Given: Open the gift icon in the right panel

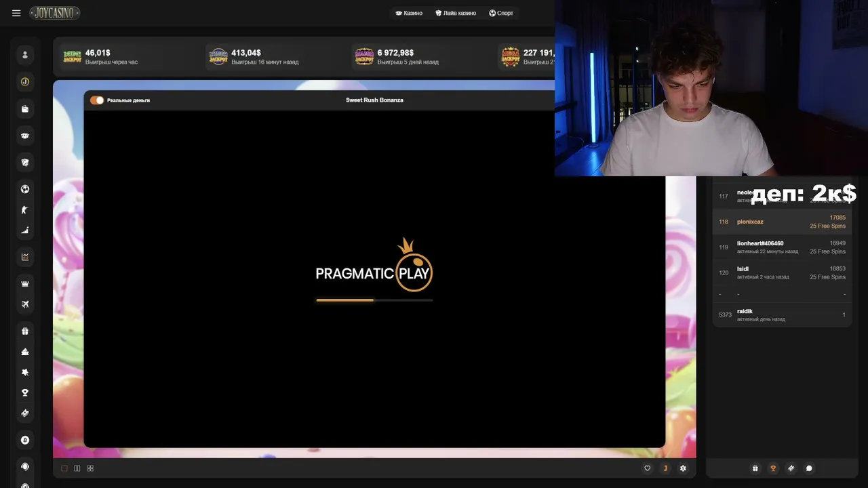Looking at the screenshot, I should tap(755, 468).
